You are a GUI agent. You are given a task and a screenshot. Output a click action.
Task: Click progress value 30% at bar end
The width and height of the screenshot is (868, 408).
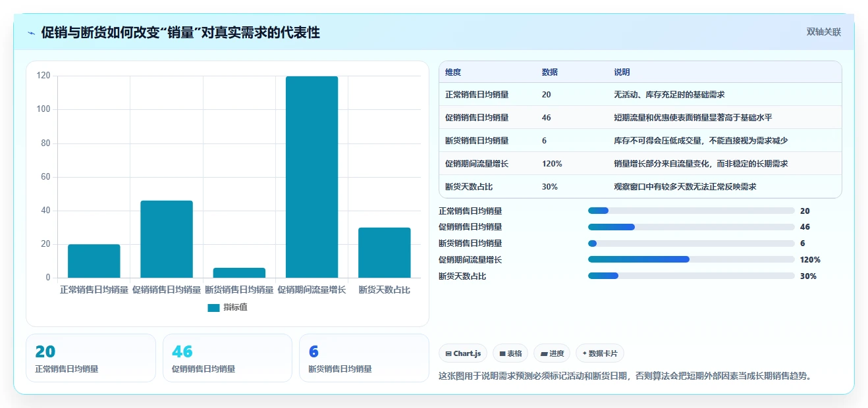coord(808,276)
